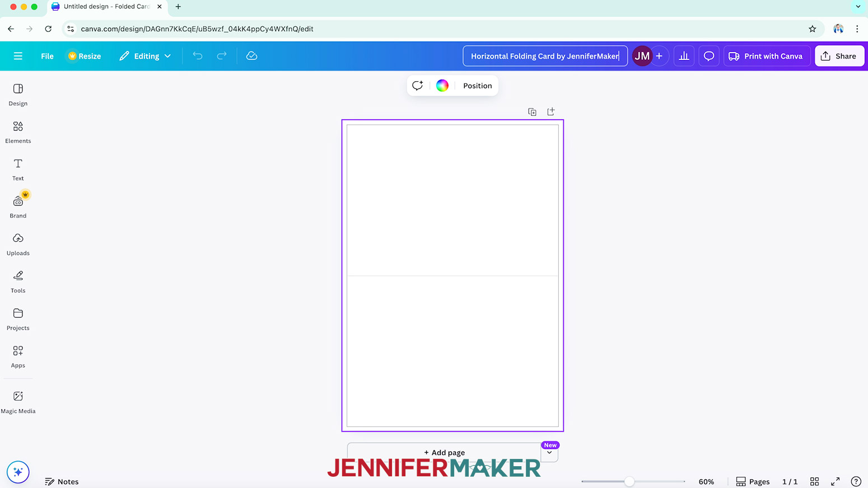868x488 pixels.
Task: Close the Untitled design tab
Action: [x=160, y=7]
